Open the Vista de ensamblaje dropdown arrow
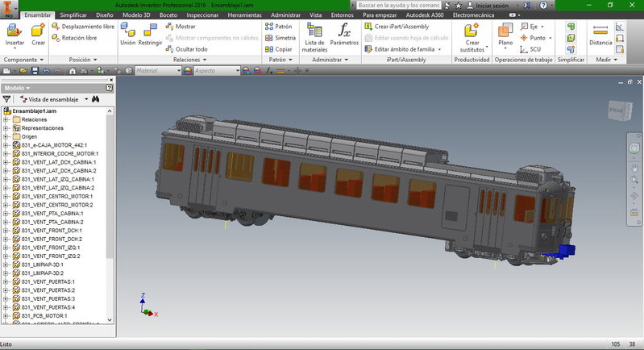This screenshot has width=644, height=350. tap(86, 99)
